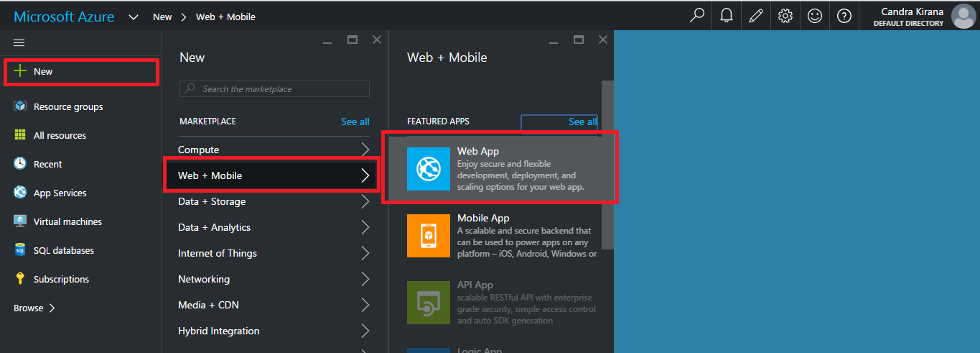Open All resources label in sidebar
The height and width of the screenshot is (353, 980).
point(60,135)
